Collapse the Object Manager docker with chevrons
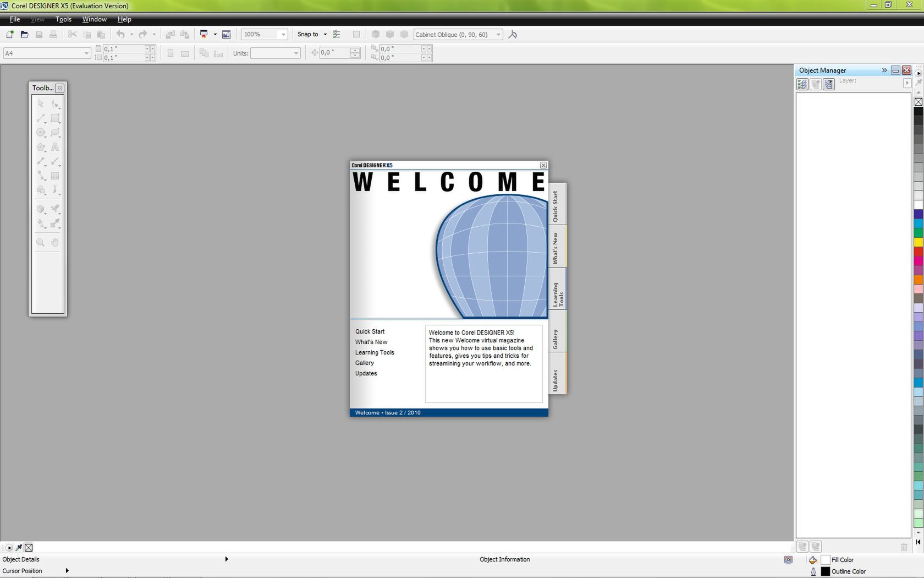This screenshot has width=924, height=578. (x=884, y=70)
